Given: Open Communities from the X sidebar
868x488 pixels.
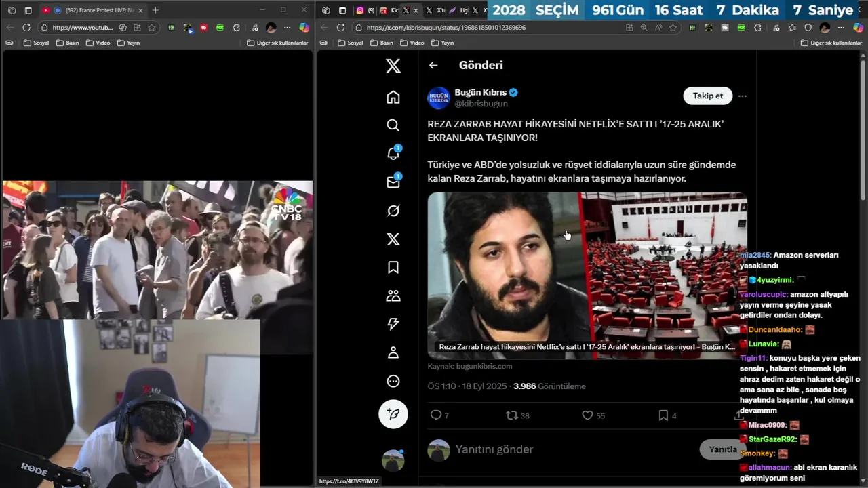Looking at the screenshot, I should [x=393, y=296].
